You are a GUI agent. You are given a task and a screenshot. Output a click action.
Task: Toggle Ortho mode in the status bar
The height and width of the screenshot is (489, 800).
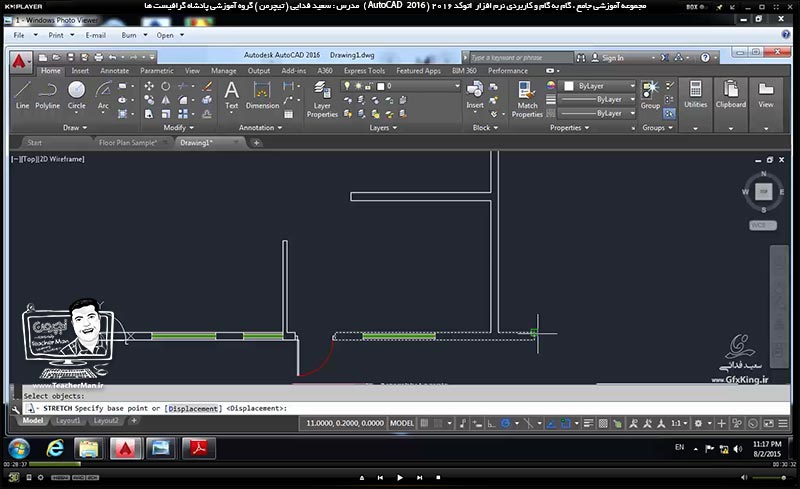point(491,423)
